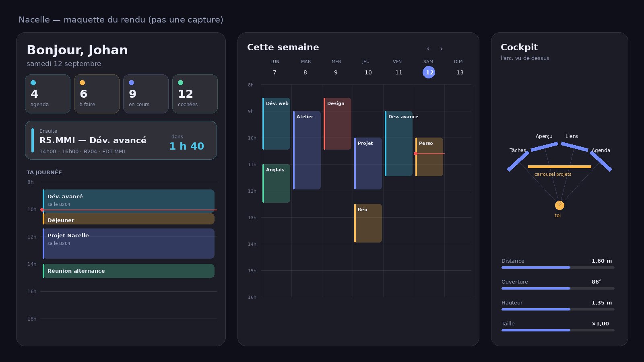Select the Tâches panel on the arc
The image size is (644, 362).
pyautogui.click(x=518, y=161)
